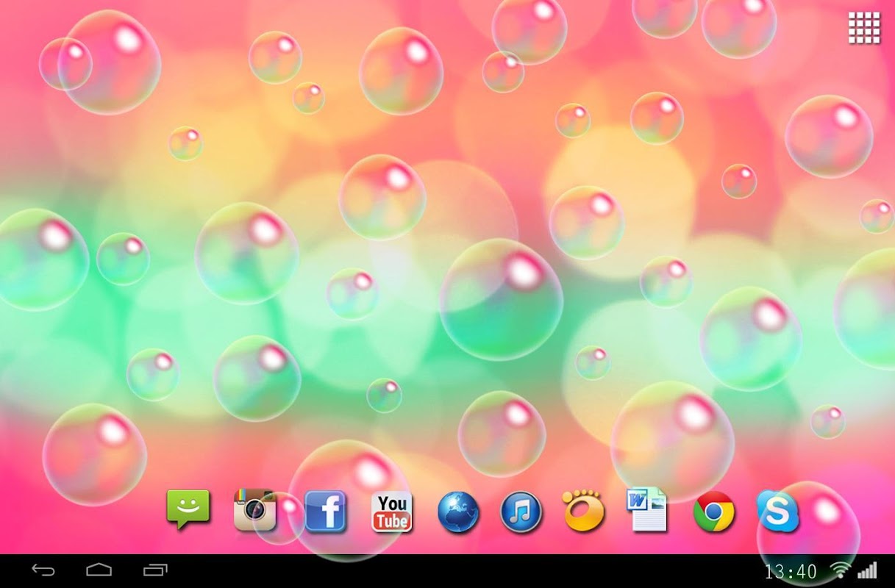Tap the 13:40 clock in status bar

coord(791,571)
